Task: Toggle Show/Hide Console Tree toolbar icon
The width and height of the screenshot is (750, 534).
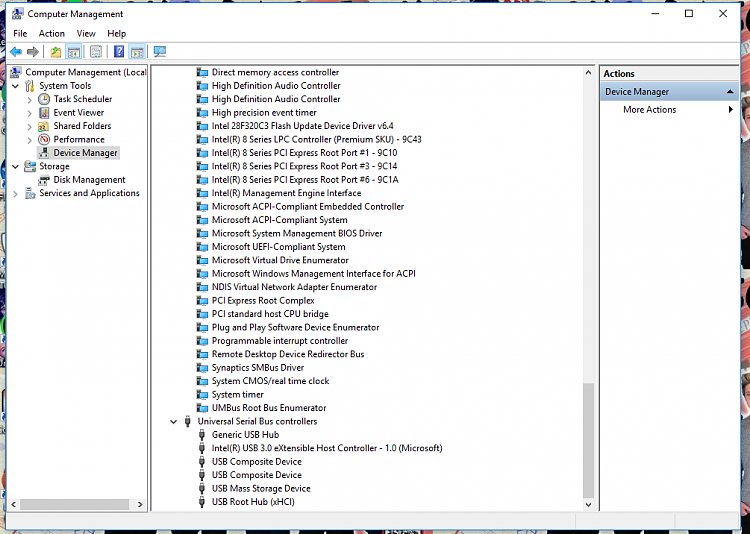Action: pos(74,52)
